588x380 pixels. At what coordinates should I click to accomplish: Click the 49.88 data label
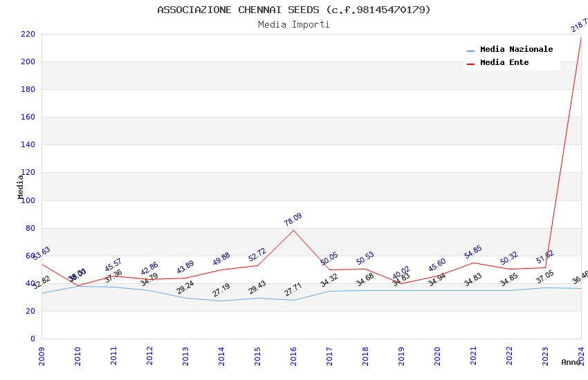(x=221, y=258)
